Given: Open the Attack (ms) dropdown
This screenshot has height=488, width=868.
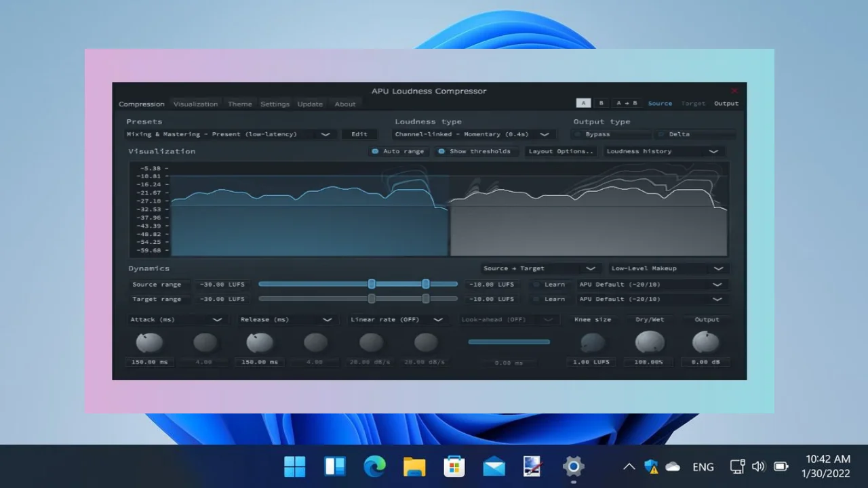Looking at the screenshot, I should [x=177, y=319].
